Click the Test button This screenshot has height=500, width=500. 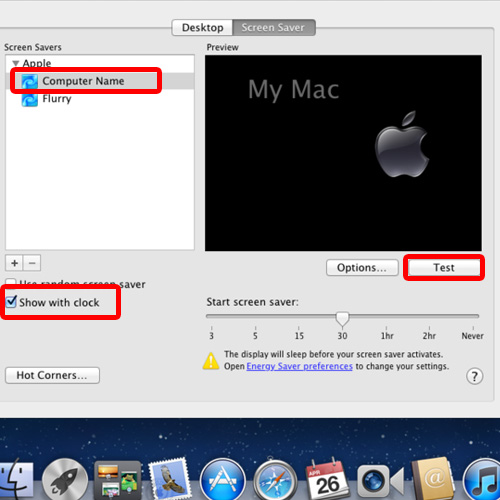click(x=444, y=267)
